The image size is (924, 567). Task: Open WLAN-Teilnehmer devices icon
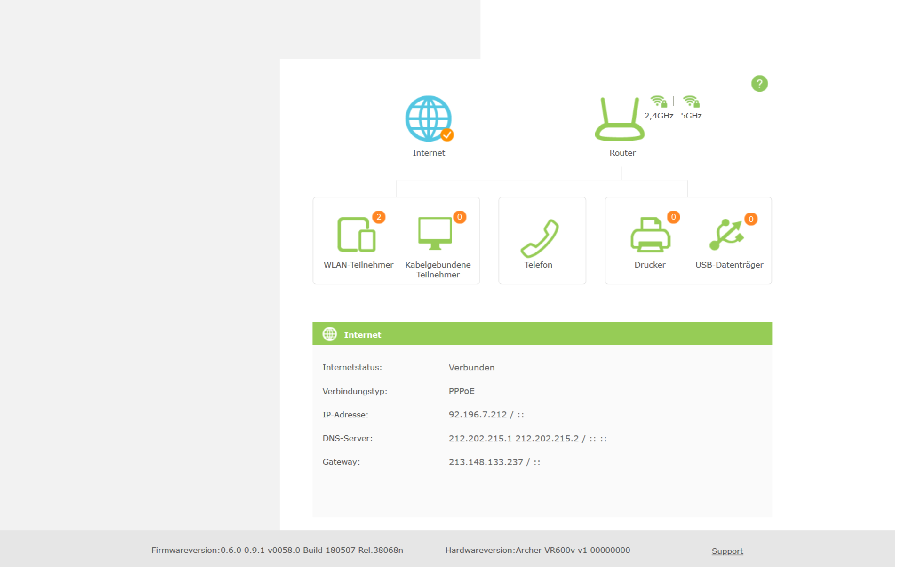coord(356,234)
